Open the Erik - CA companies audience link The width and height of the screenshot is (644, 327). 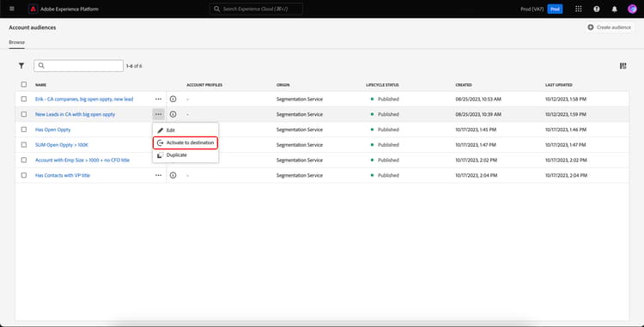(x=84, y=99)
